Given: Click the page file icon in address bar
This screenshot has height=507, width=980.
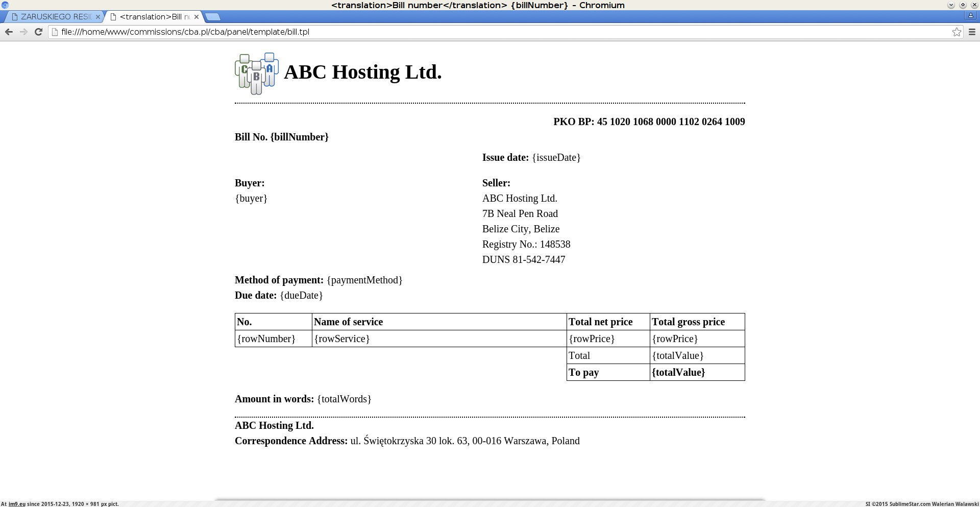Looking at the screenshot, I should pos(55,32).
